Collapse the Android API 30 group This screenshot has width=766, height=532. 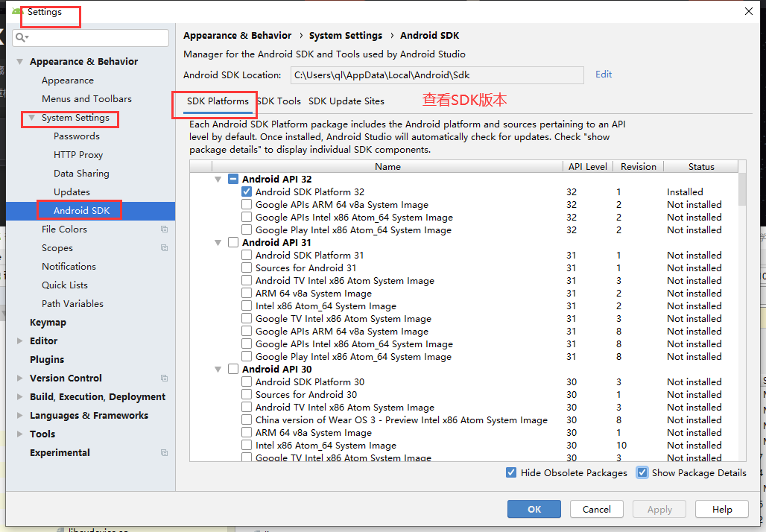(218, 370)
